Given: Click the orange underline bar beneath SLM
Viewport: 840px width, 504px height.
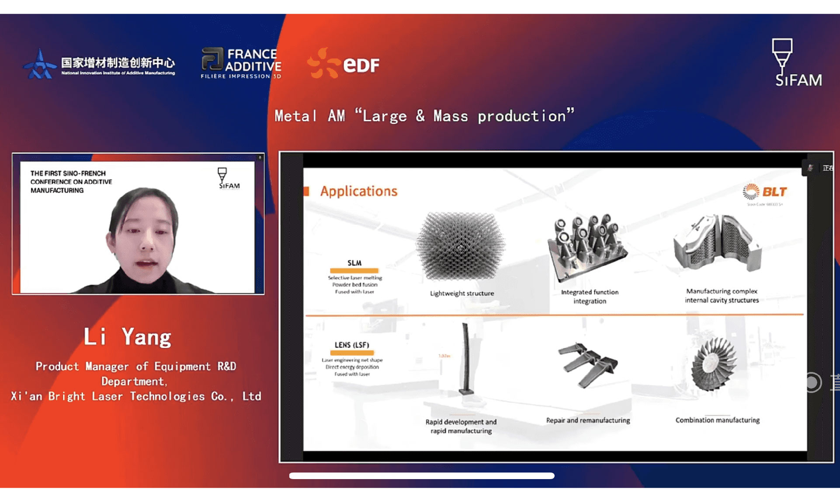Looking at the screenshot, I should pyautogui.click(x=354, y=271).
